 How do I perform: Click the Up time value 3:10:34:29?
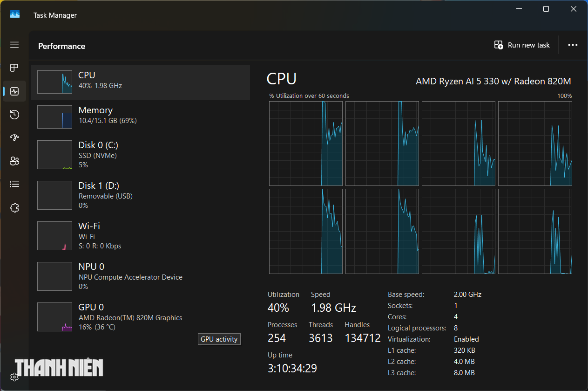click(x=292, y=369)
